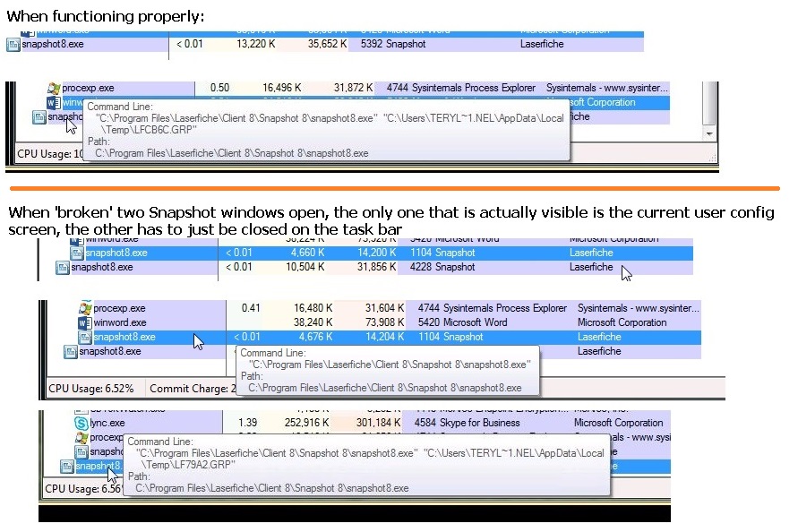The height and width of the screenshot is (532, 798).
Task: Click the snapshot icon left of the LFCB6C.GRP tooltip
Action: tap(39, 117)
